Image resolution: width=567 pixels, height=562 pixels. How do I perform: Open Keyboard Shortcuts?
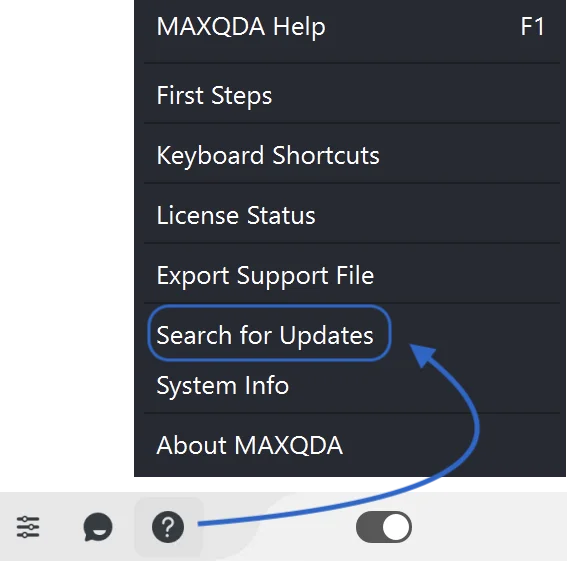tap(350, 155)
